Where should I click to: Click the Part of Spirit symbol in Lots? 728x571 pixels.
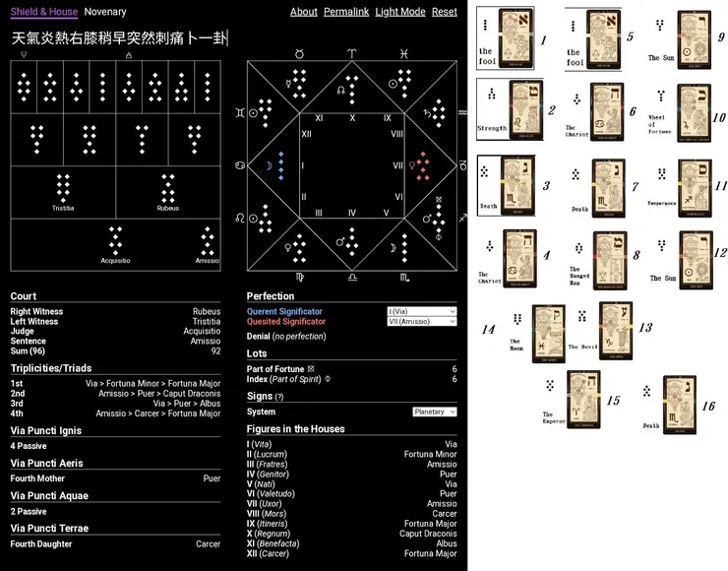pos(328,379)
